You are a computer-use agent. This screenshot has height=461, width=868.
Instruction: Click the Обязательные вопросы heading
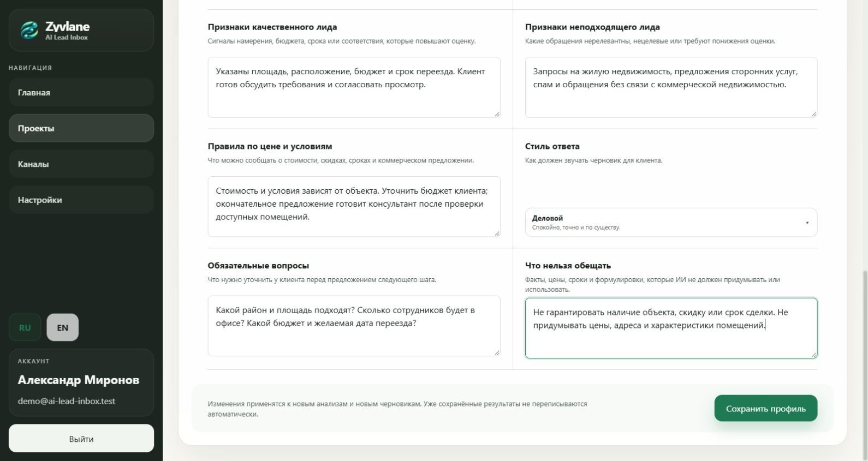[x=258, y=266]
